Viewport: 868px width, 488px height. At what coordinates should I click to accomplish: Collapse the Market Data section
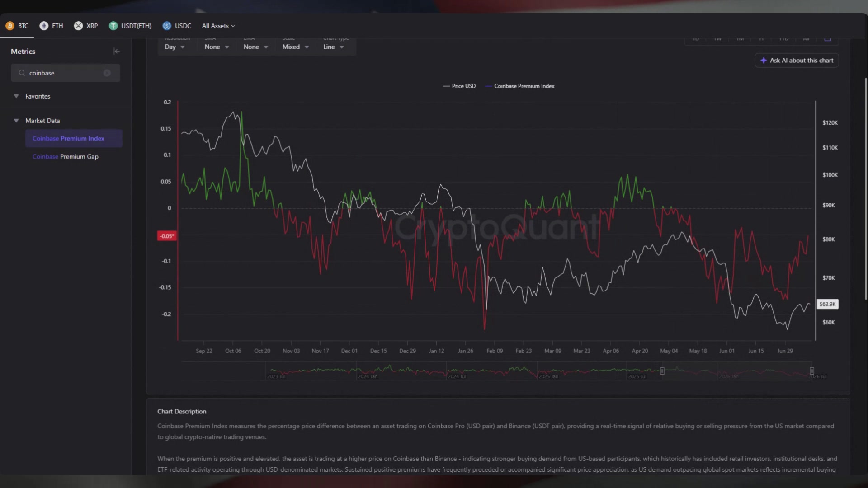(16, 121)
